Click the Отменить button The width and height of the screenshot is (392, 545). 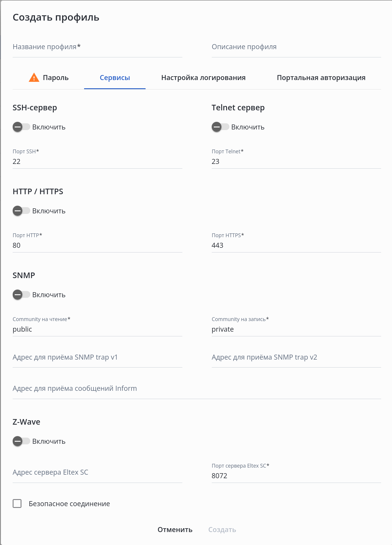click(175, 530)
